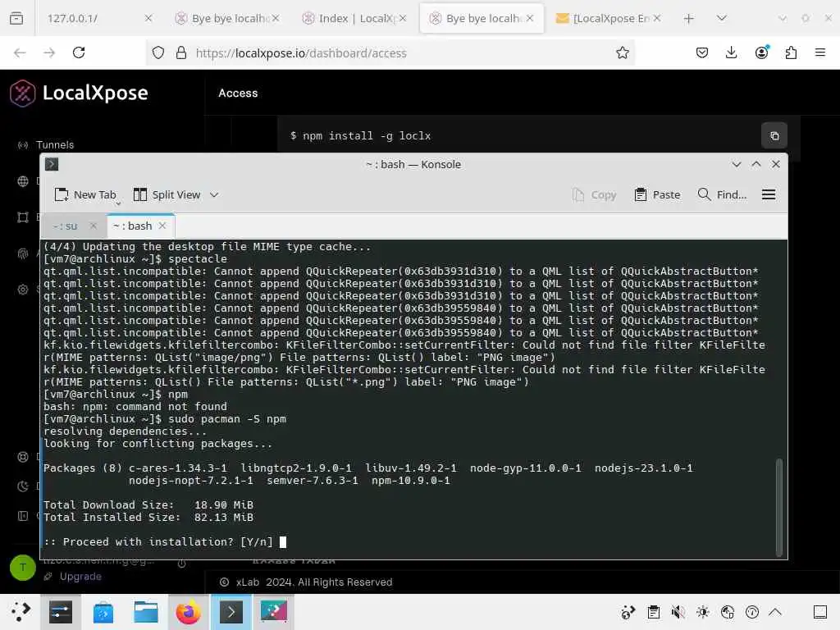Open the Firefox account icon

click(761, 52)
